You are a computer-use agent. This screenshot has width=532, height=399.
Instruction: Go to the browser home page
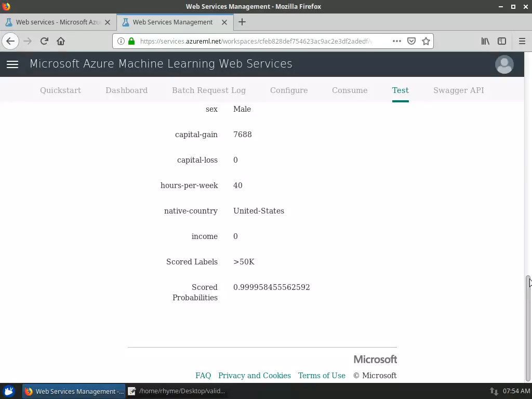coord(61,41)
